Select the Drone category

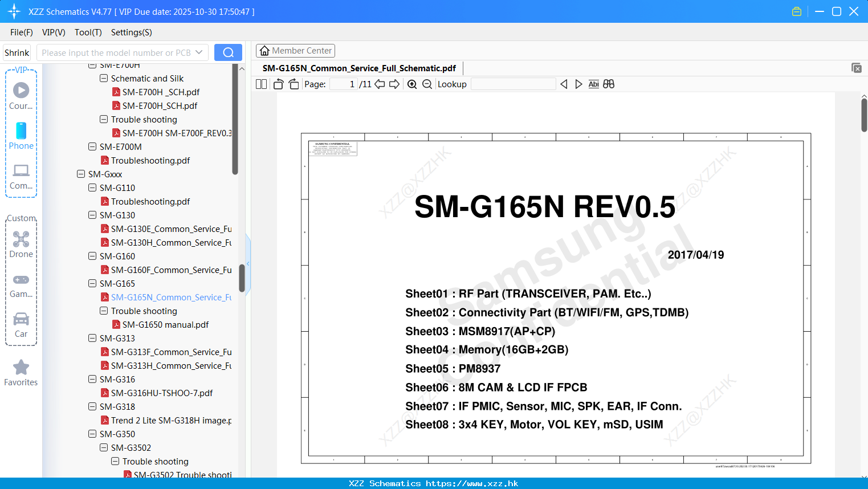pos(21,244)
